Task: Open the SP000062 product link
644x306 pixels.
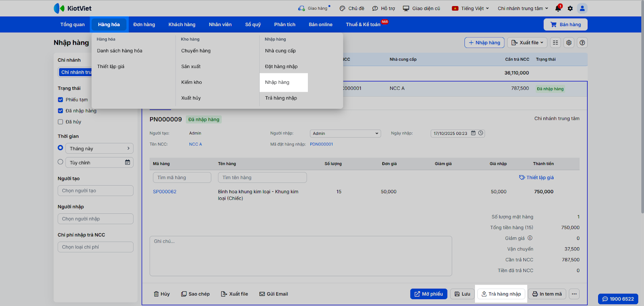Action: coord(165,192)
